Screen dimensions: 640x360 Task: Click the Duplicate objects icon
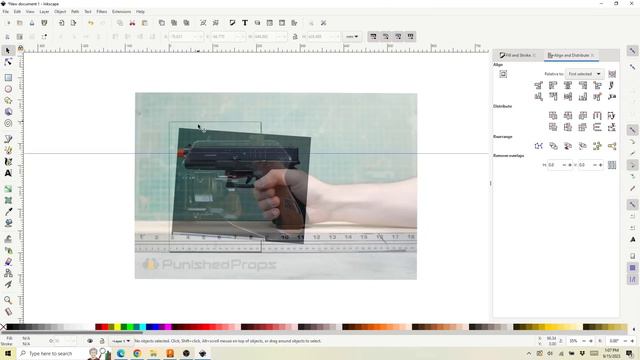click(162, 23)
